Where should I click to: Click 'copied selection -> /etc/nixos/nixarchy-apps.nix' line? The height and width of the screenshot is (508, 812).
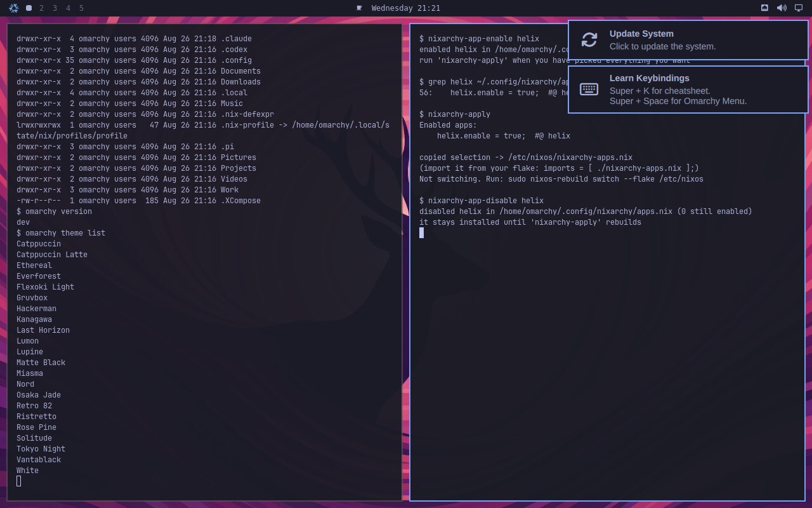pos(526,157)
